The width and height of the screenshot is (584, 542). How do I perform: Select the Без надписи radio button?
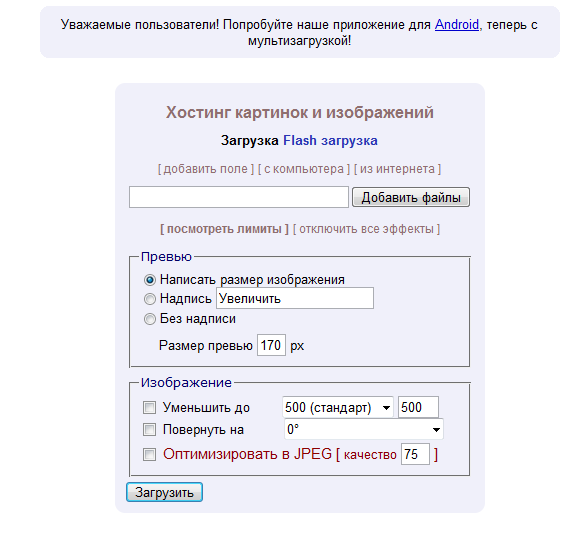tap(150, 319)
